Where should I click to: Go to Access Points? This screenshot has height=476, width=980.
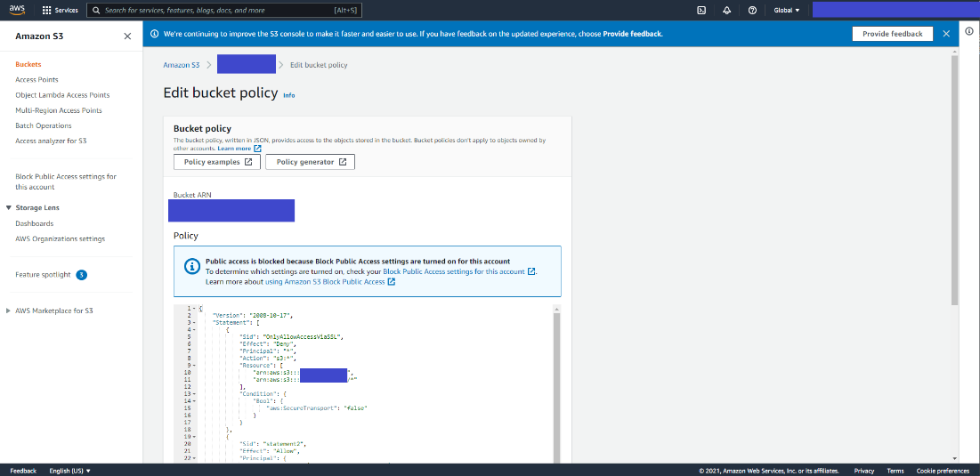[36, 79]
